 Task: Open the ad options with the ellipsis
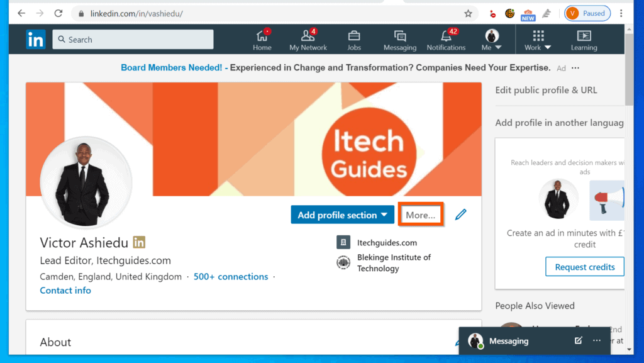point(575,68)
